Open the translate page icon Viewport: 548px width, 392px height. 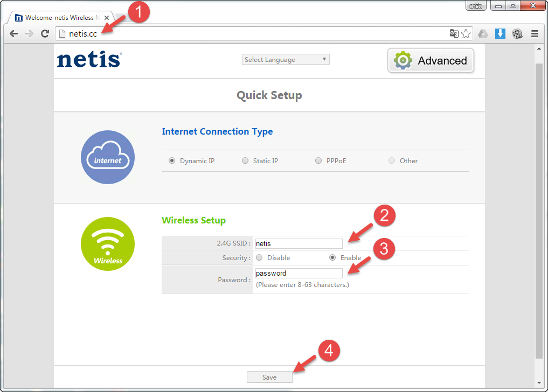pos(454,33)
